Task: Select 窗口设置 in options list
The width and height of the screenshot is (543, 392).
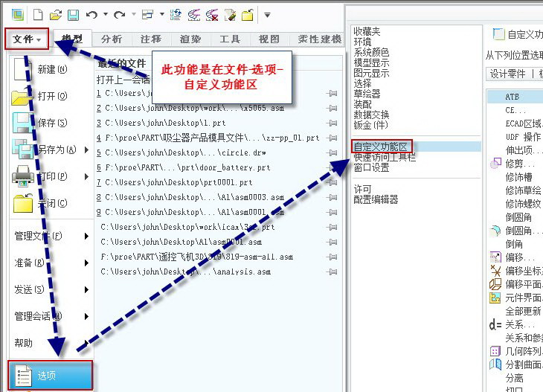Action: (372, 167)
